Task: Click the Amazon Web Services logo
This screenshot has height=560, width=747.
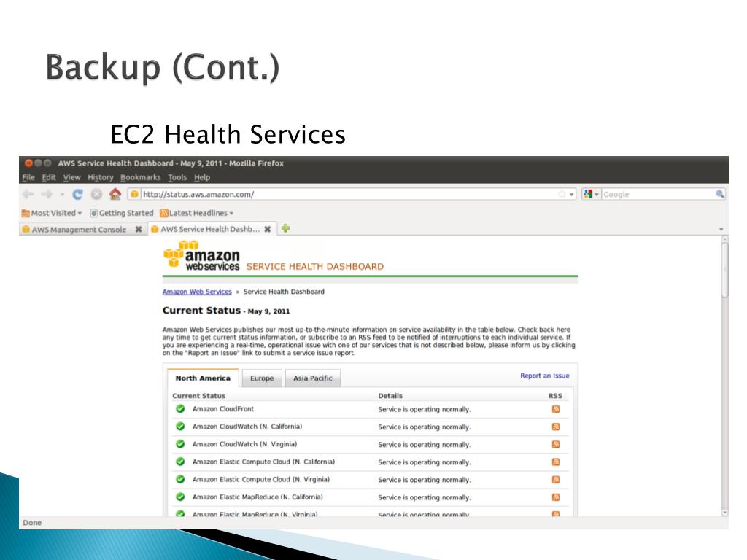Action: pyautogui.click(x=201, y=256)
